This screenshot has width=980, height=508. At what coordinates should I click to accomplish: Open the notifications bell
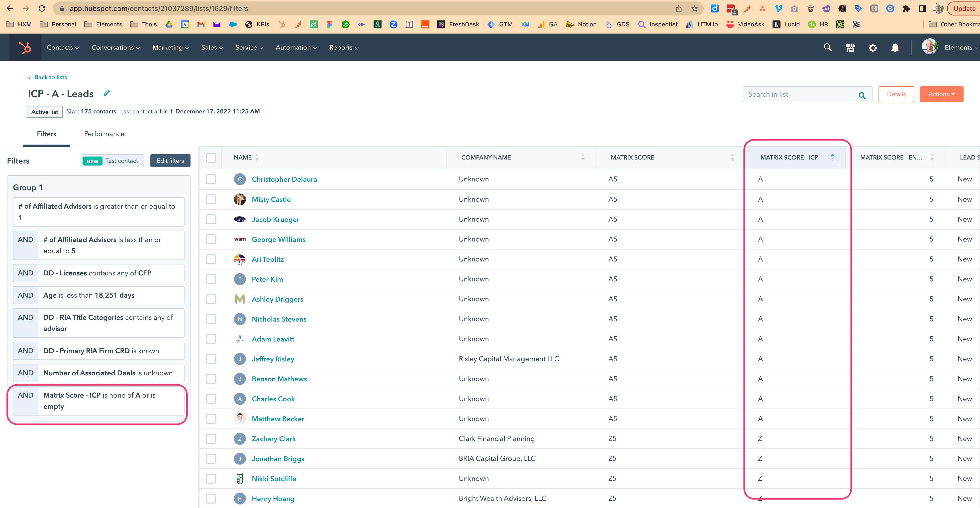895,47
